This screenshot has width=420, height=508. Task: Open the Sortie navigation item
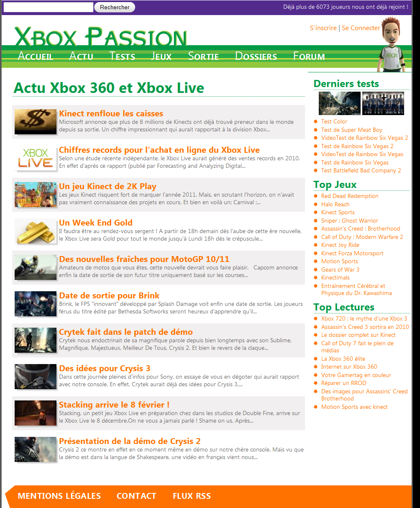click(x=203, y=56)
